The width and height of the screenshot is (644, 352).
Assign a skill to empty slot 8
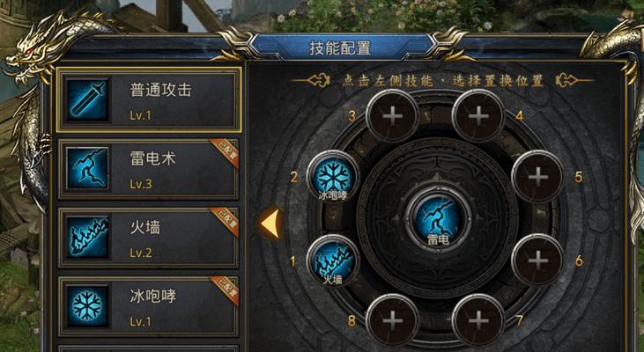pyautogui.click(x=392, y=320)
